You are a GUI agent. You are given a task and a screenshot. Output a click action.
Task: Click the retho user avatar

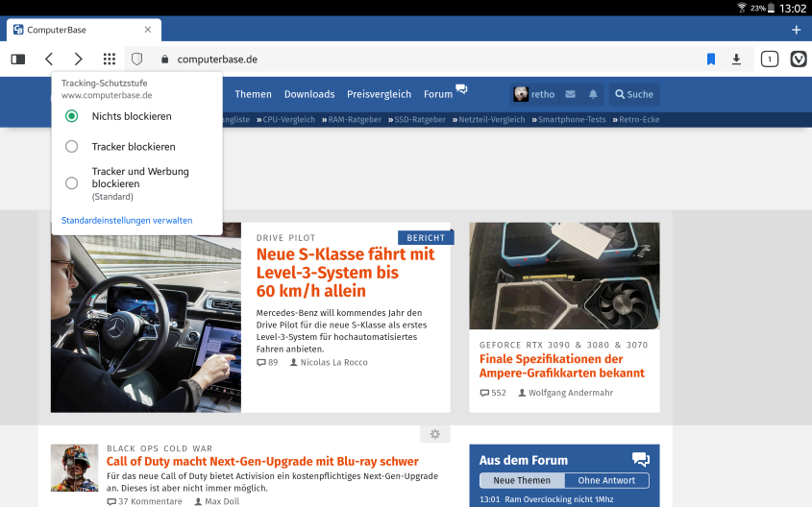click(521, 94)
